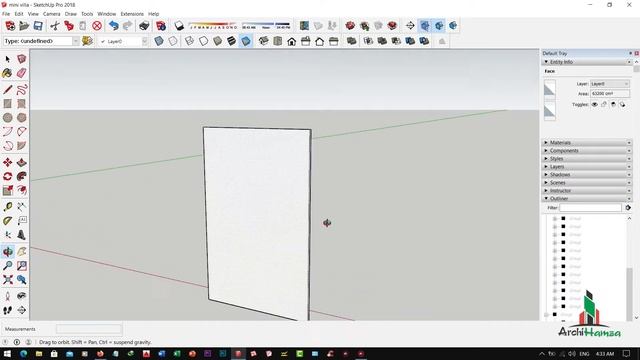Click the red Erase/Delete toolbar icon
The height and width of the screenshot is (360, 640).
(x=97, y=26)
